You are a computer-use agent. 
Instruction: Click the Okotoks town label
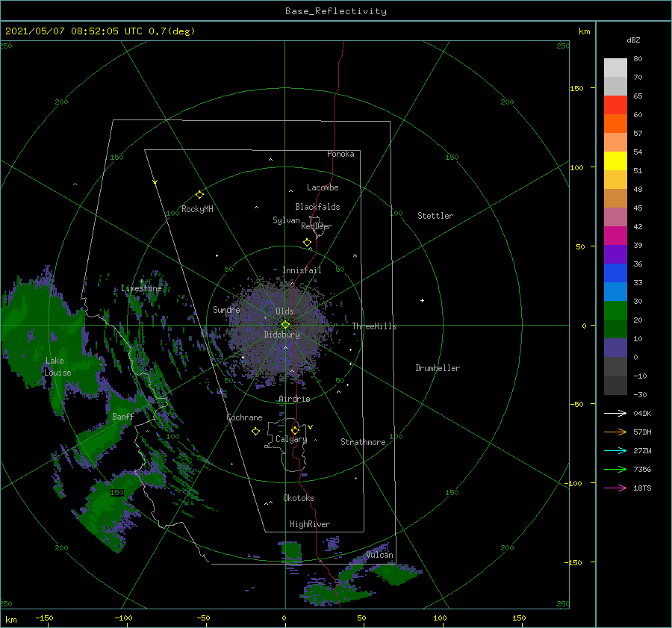299,498
